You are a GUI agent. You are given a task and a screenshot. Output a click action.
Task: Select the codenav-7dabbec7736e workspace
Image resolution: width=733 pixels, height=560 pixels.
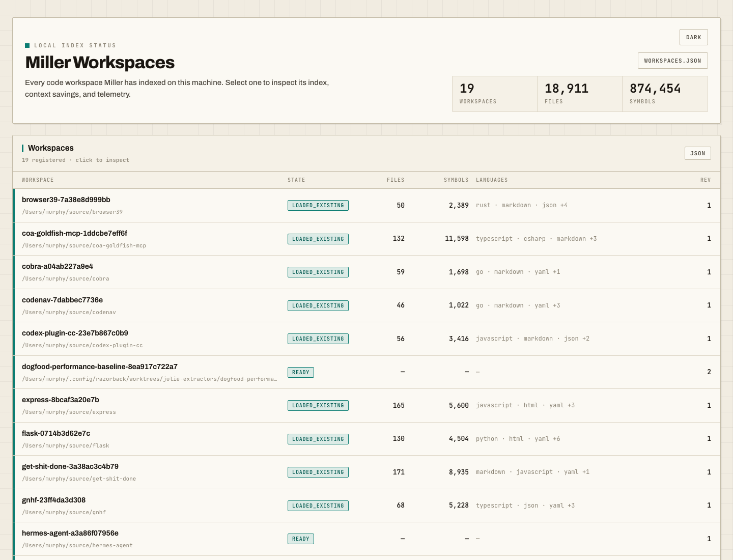pos(366,305)
